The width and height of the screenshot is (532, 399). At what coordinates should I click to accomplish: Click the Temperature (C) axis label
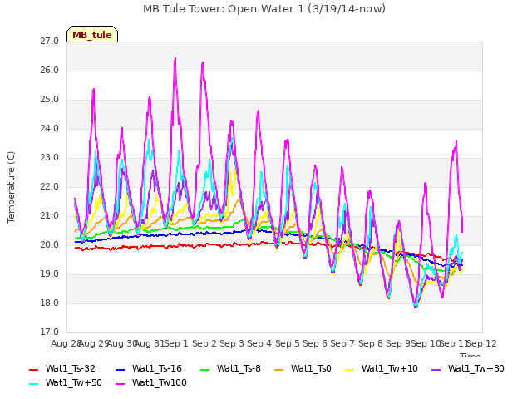[x=11, y=187]
